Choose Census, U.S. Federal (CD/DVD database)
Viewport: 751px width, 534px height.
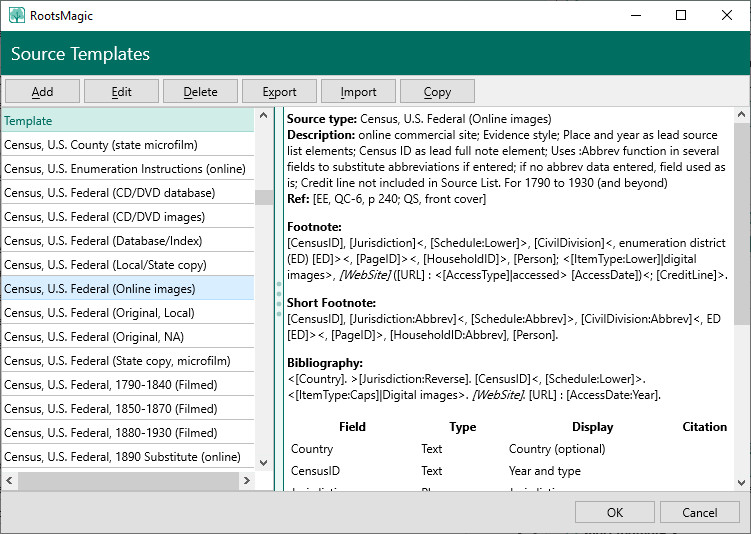[110, 193]
